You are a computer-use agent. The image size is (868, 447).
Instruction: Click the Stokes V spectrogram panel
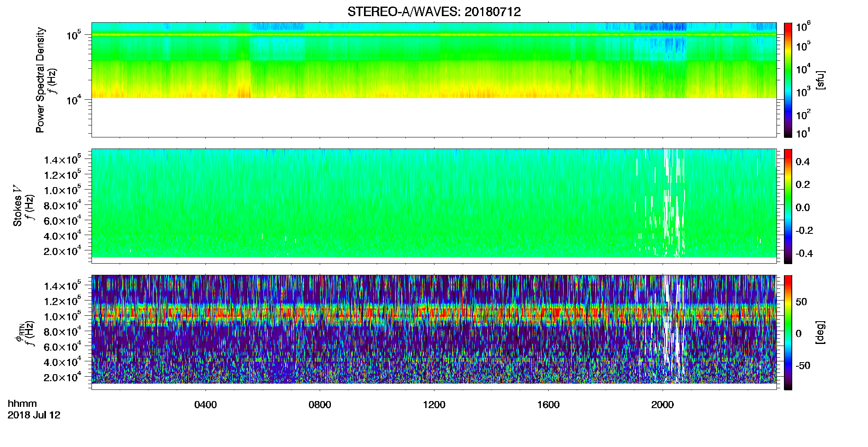[434, 206]
